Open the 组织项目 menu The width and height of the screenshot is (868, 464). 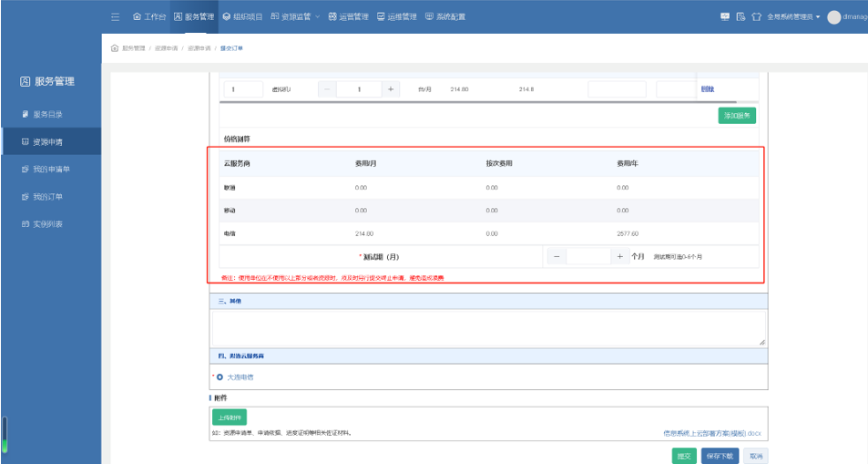pos(242,16)
